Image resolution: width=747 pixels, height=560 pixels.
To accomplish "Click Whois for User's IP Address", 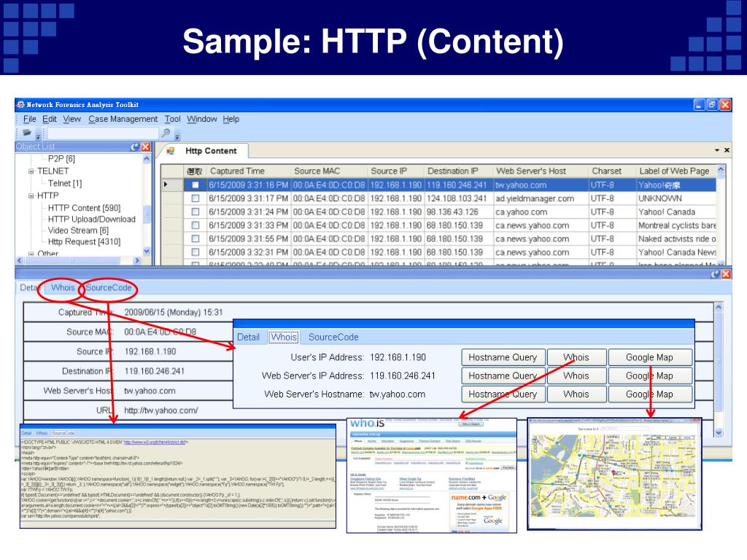I will click(x=576, y=357).
